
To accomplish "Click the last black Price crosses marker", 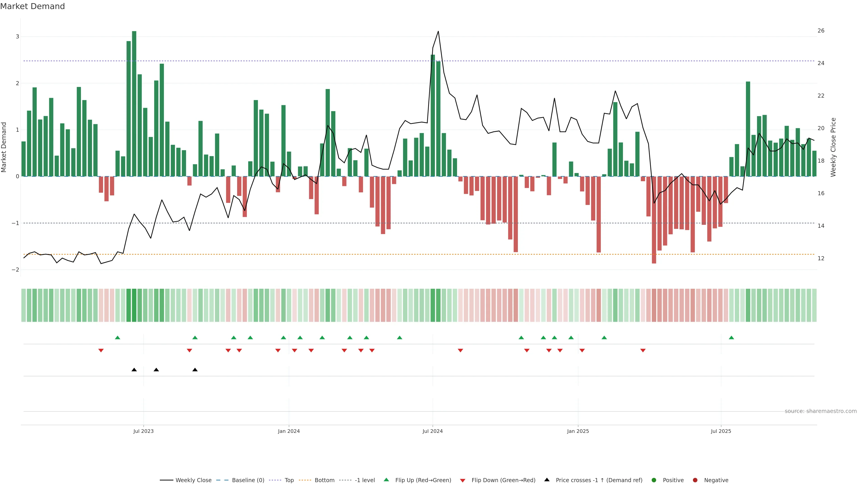I will coord(195,370).
